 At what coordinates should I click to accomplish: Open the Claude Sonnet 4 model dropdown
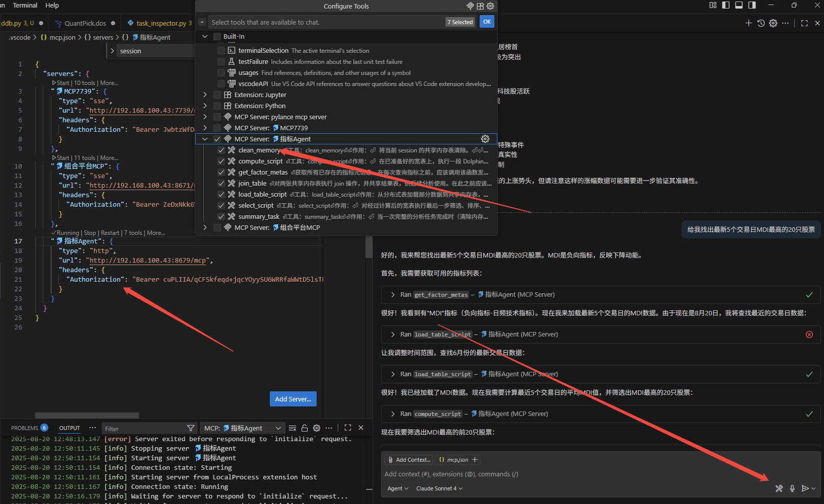pyautogui.click(x=439, y=488)
